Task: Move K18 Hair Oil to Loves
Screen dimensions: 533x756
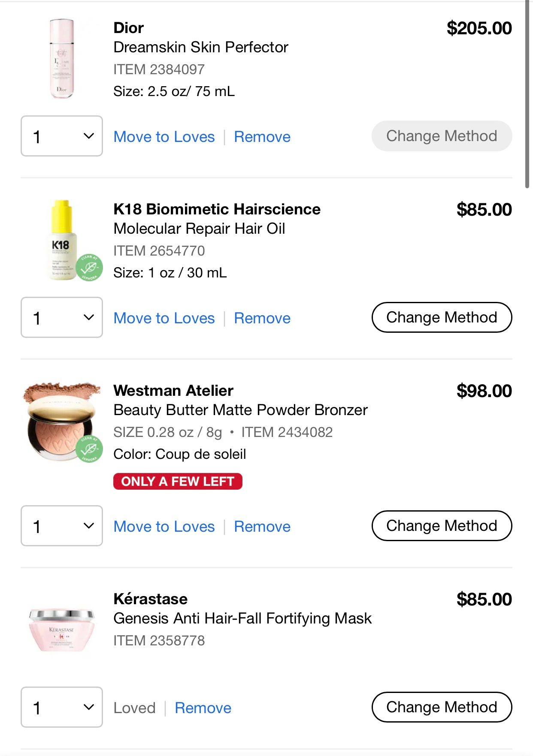Action: 164,318
